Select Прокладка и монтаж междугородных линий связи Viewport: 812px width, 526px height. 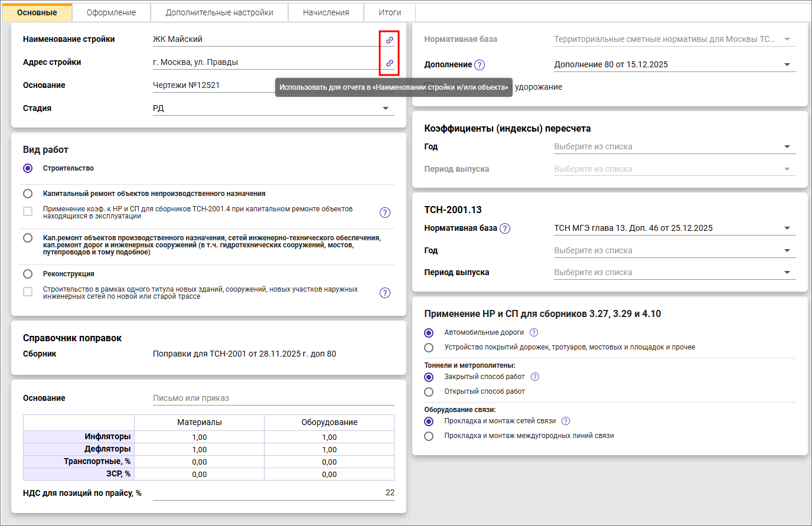pos(429,436)
